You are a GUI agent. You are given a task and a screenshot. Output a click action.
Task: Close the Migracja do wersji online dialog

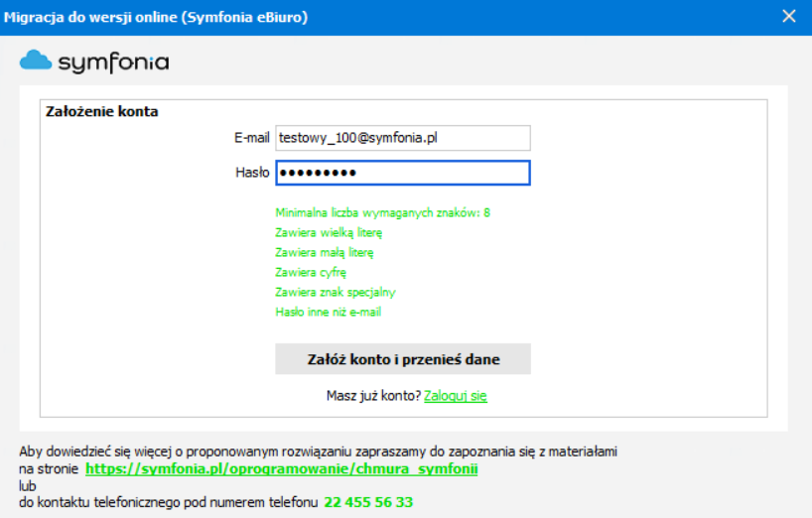point(789,17)
